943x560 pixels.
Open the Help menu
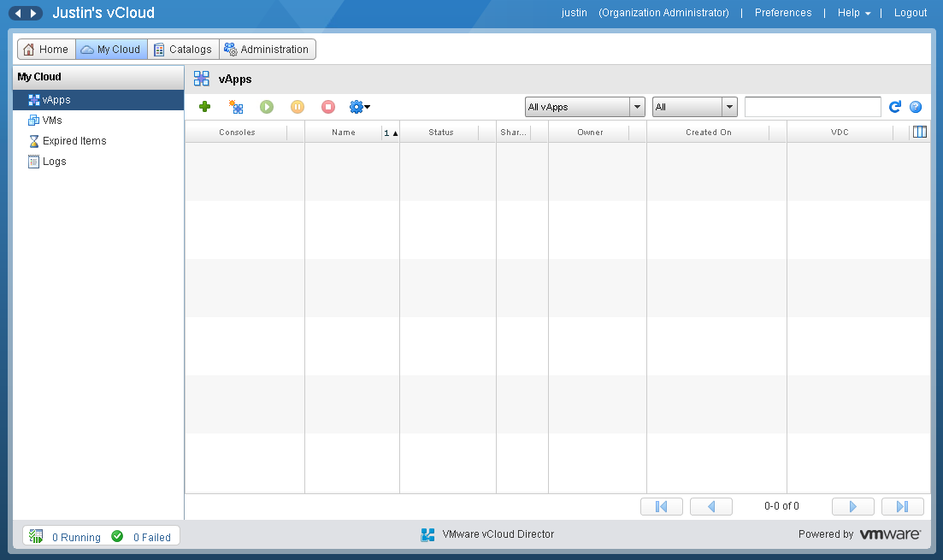(853, 13)
